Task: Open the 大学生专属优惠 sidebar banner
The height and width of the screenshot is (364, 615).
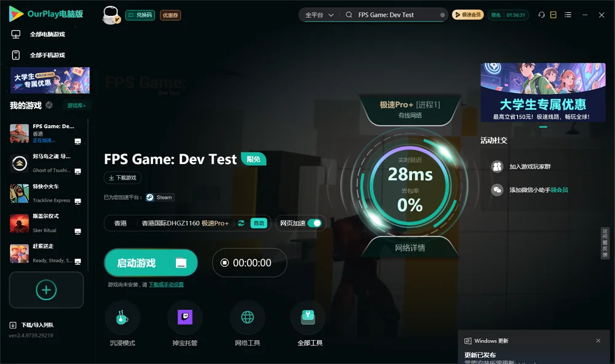Action: (50, 81)
